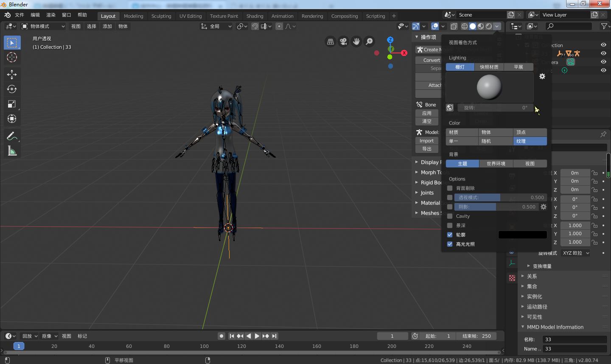Screen dimensions: 611x364
Task: Click the pan view hand icon
Action: [356, 42]
